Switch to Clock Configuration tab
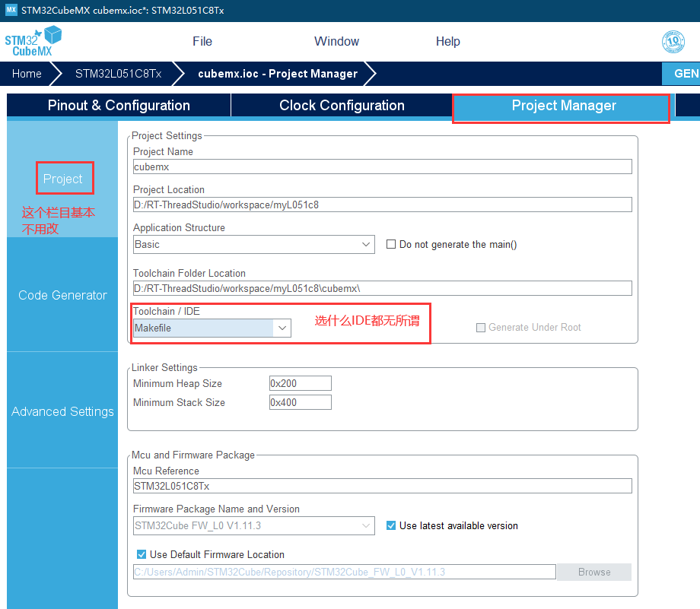 [342, 105]
